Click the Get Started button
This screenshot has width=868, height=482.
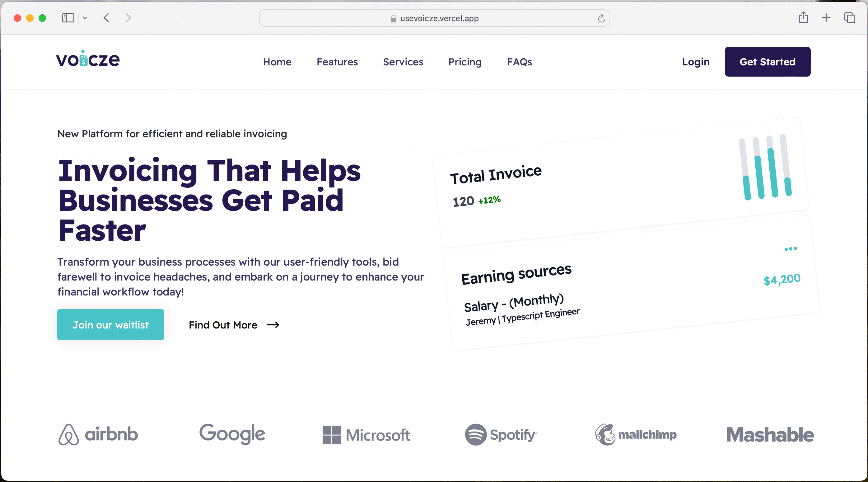[767, 62]
